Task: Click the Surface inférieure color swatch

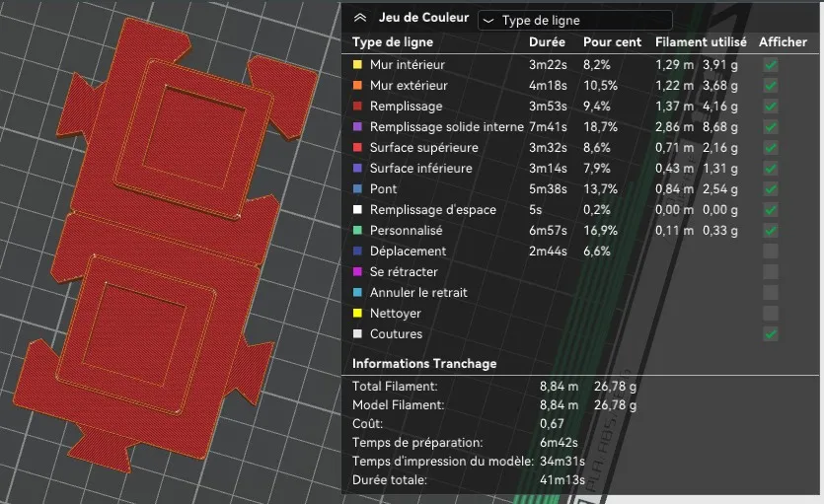Action: pyautogui.click(x=357, y=168)
